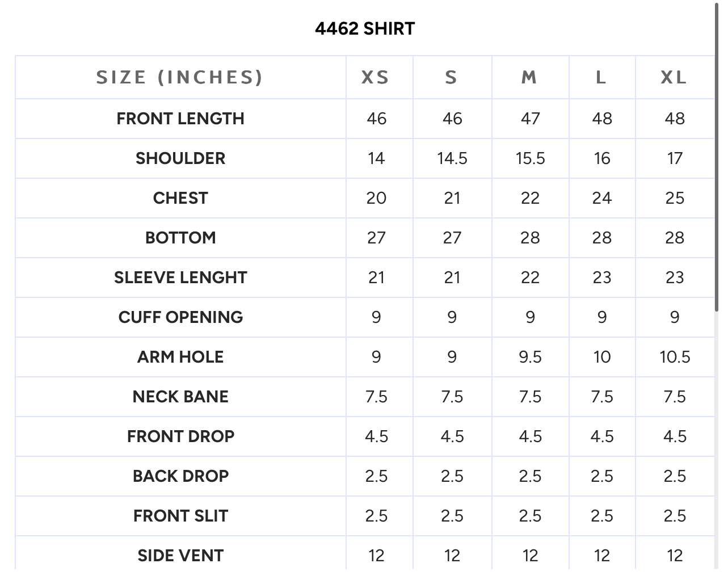Click the BOTTOM row label
Image resolution: width=728 pixels, height=580 pixels.
180,238
